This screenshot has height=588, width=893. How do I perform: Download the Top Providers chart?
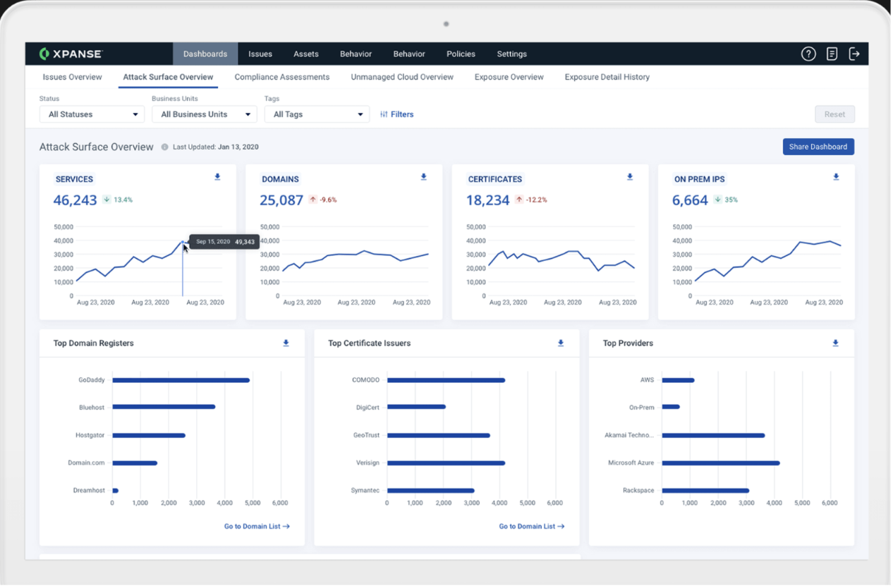836,343
